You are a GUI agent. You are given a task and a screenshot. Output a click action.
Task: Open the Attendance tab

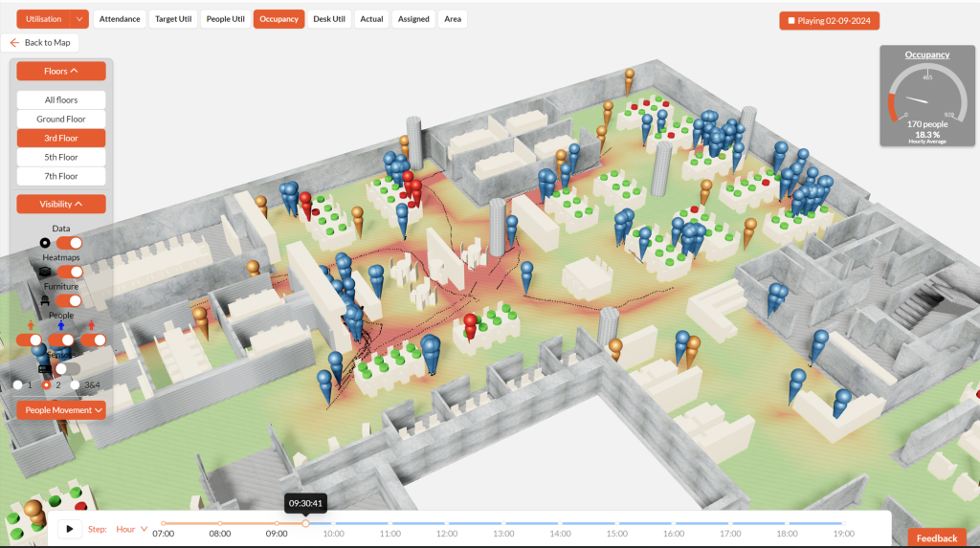tap(120, 19)
